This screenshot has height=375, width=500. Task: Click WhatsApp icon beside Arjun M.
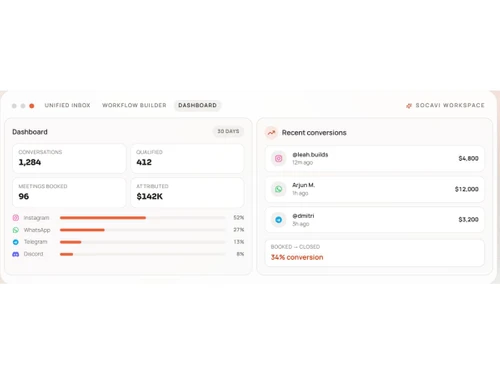point(279,189)
